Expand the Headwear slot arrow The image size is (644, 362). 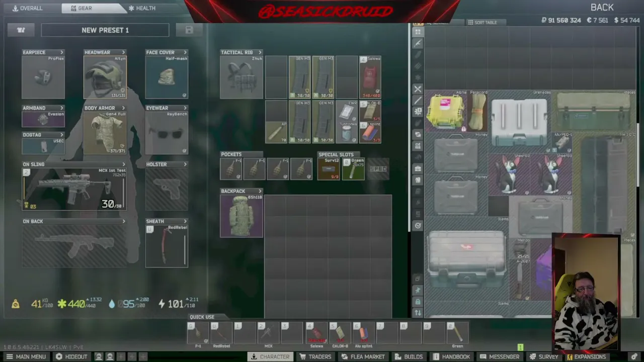pyautogui.click(x=123, y=52)
